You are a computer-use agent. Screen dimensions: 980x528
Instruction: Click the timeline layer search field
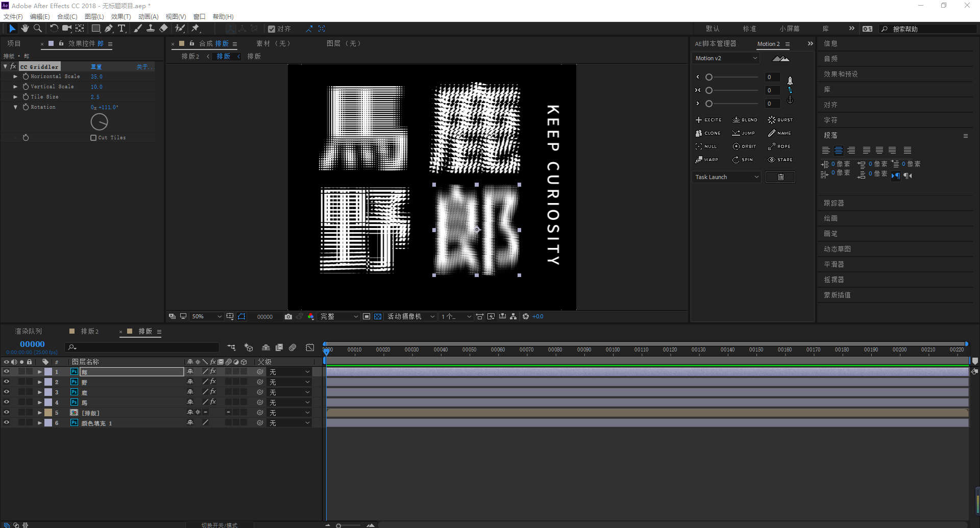pyautogui.click(x=143, y=347)
